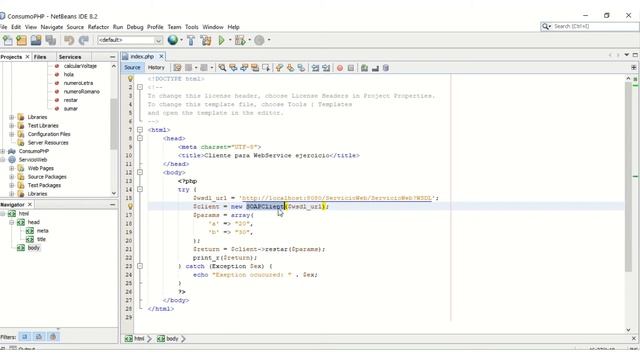Run the project with the green arrow
This screenshot has width=640, height=360.
tap(221, 40)
